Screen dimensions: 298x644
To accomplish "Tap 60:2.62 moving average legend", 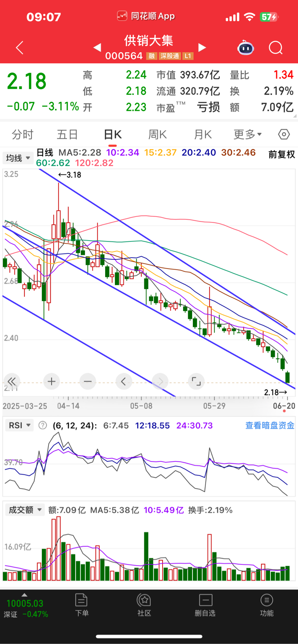I will pyautogui.click(x=53, y=163).
